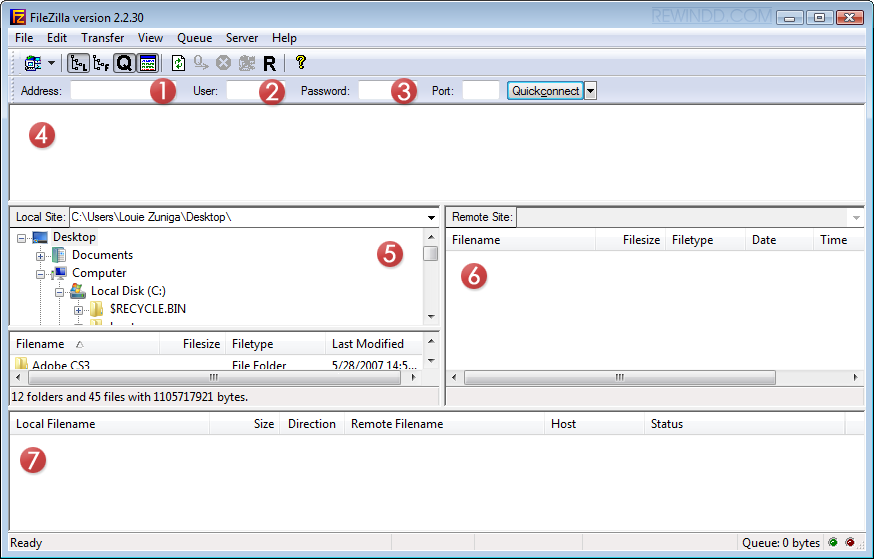Screen dimensions: 874x559
Task: Select the $RECYCLE.BIN folder
Action: click(x=148, y=309)
